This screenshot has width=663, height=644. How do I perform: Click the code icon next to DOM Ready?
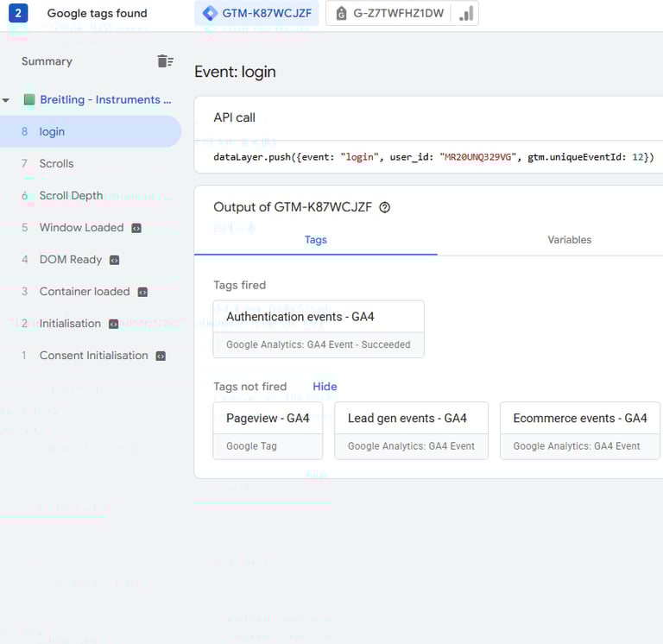[114, 260]
